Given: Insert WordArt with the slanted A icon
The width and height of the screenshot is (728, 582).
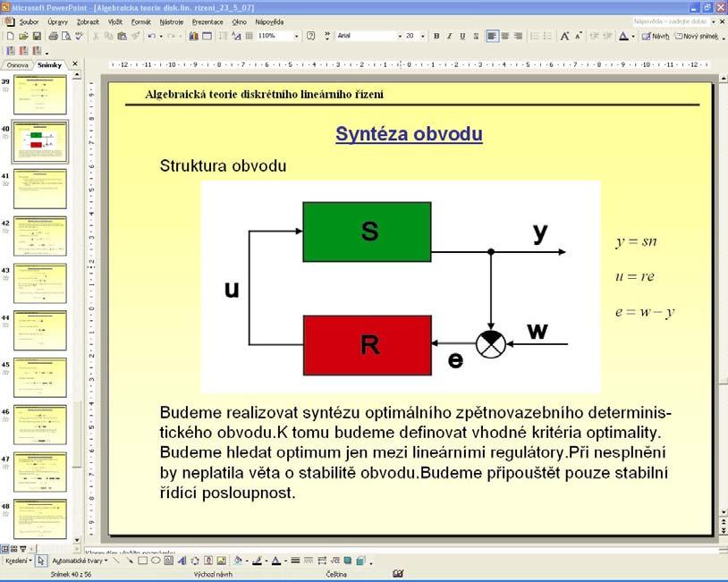Looking at the screenshot, I should click(182, 561).
